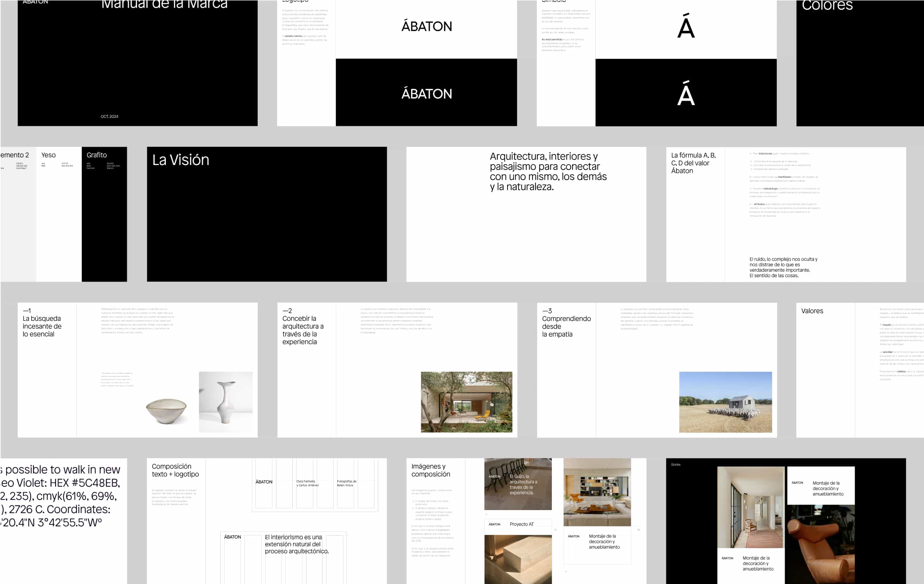
Task: Click the 'Proyecto AT' caption label
Action: coord(522,524)
